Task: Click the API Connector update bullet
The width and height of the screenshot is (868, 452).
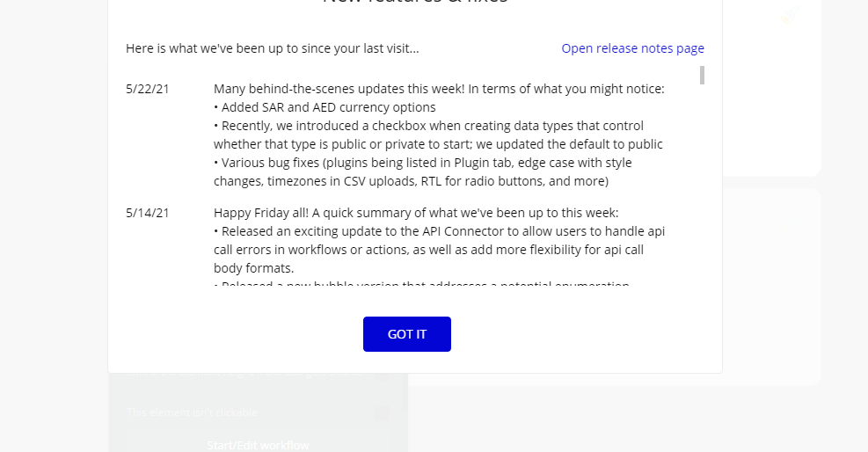Action: (439, 250)
